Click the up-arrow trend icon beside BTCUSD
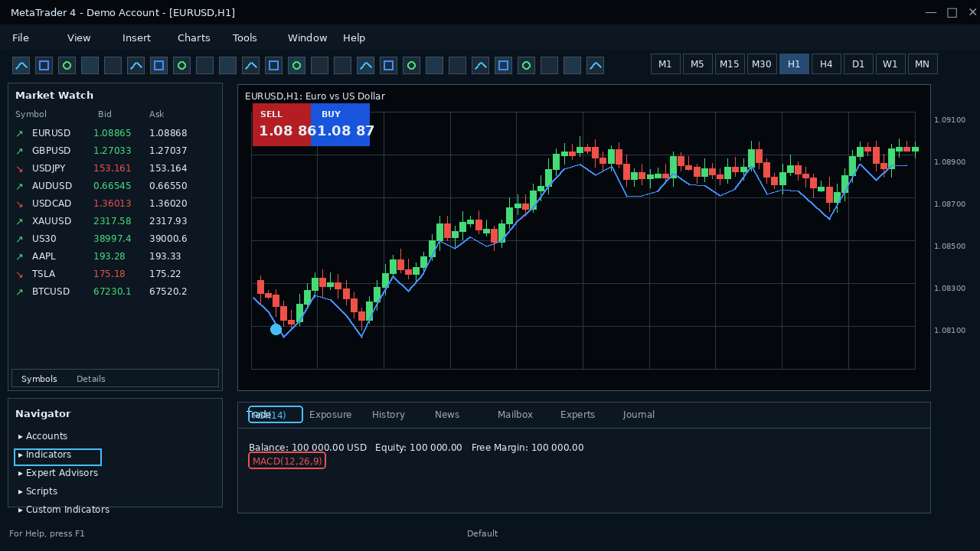 pyautogui.click(x=19, y=292)
